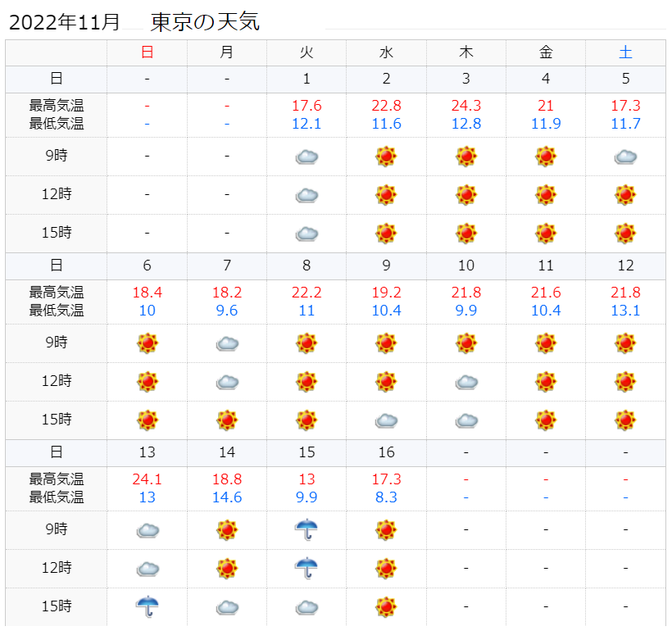Select the sun icon for Nov 4 at 15時
The width and height of the screenshot is (672, 640).
546,234
